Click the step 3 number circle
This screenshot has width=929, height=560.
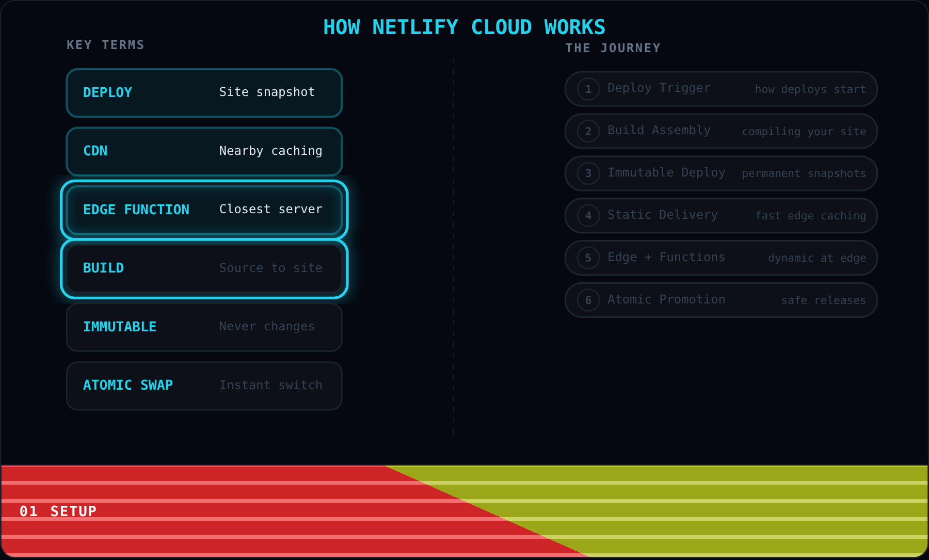pyautogui.click(x=588, y=173)
